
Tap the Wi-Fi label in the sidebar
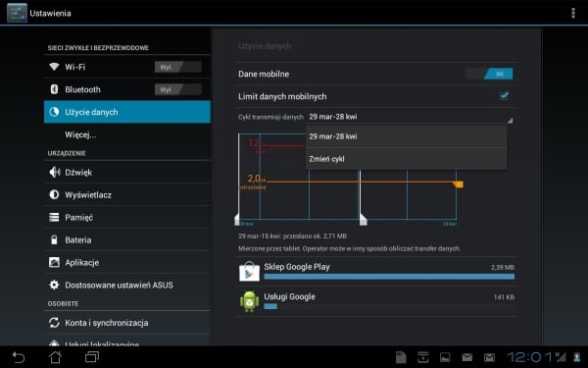[x=75, y=67]
